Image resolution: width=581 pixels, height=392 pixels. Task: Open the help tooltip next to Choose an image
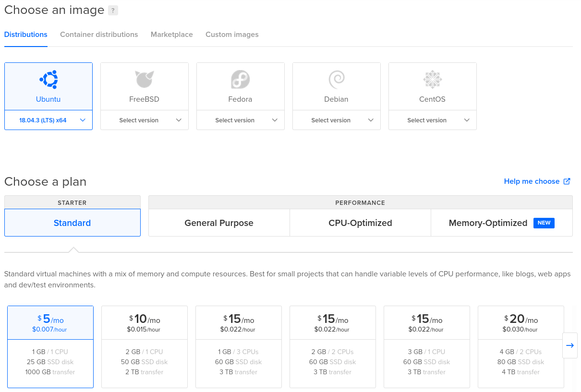coord(112,10)
